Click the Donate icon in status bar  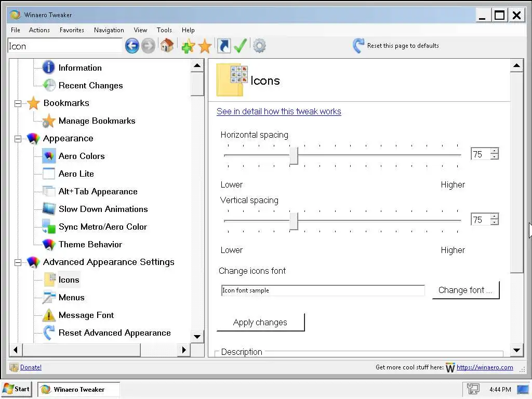coord(14,367)
